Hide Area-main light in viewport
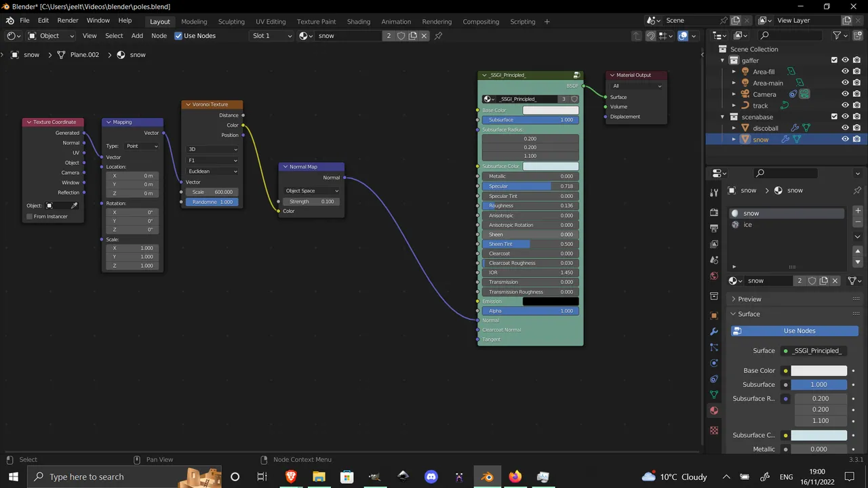868x488 pixels. pos(846,83)
